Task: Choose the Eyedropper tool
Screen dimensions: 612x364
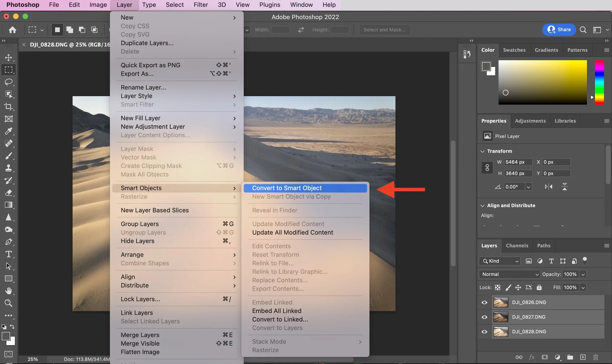Action: [x=9, y=131]
